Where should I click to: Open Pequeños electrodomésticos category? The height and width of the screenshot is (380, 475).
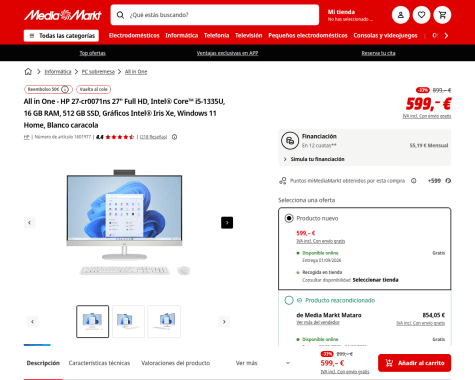tap(308, 36)
